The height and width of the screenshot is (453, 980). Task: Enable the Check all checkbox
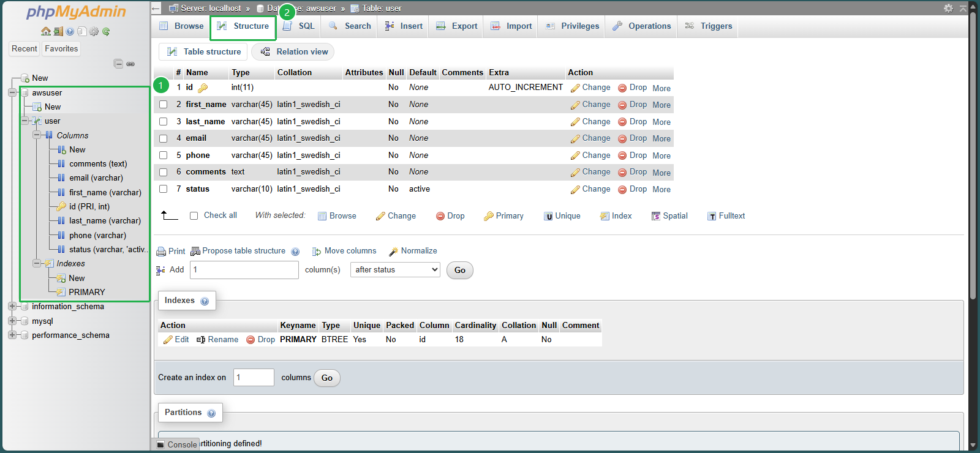194,215
